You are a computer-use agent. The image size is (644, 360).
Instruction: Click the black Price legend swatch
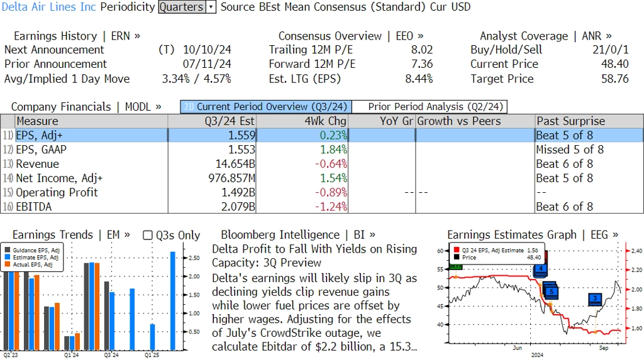pos(457,258)
